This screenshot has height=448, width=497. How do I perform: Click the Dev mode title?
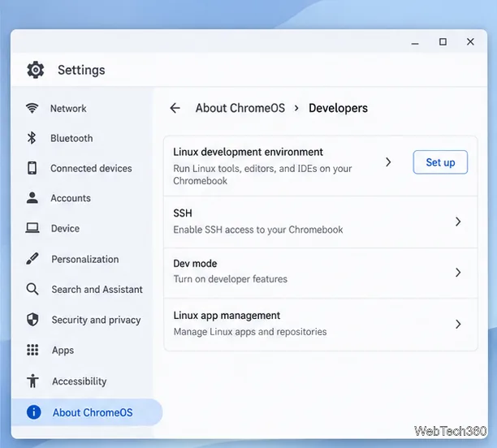(195, 263)
